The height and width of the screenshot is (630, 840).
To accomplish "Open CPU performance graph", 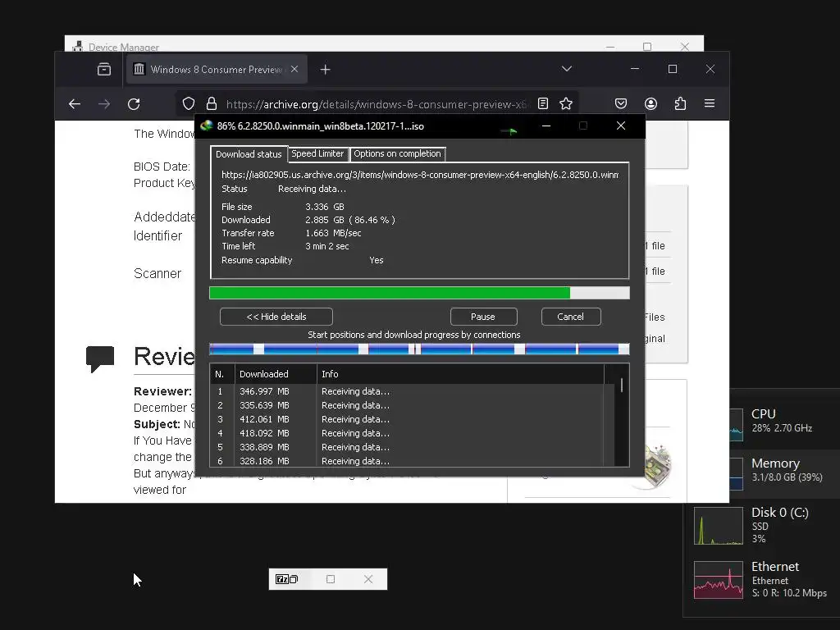I will coord(736,424).
